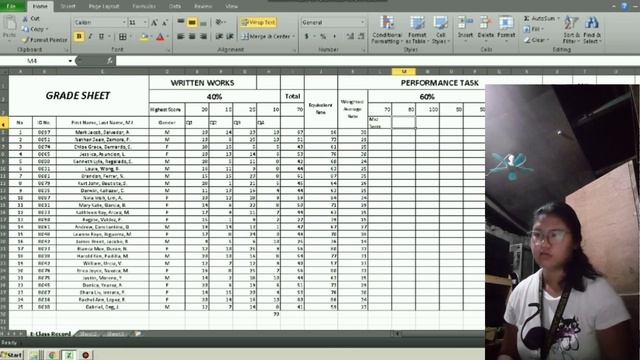Expand the Merge & Center dropdown arrow
The height and width of the screenshot is (360, 640).
tap(293, 36)
